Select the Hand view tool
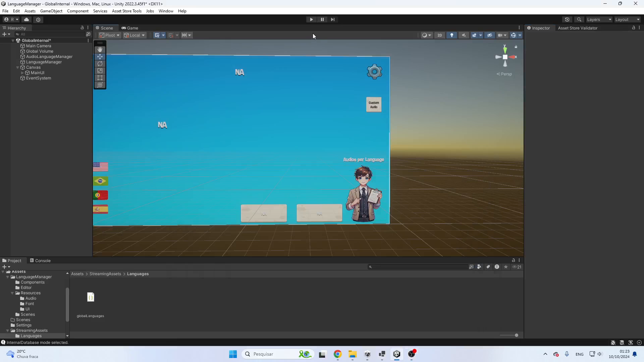 100,49
